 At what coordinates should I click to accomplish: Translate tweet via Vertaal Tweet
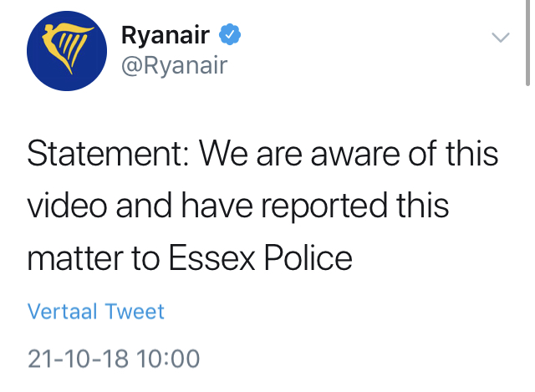[x=96, y=311]
